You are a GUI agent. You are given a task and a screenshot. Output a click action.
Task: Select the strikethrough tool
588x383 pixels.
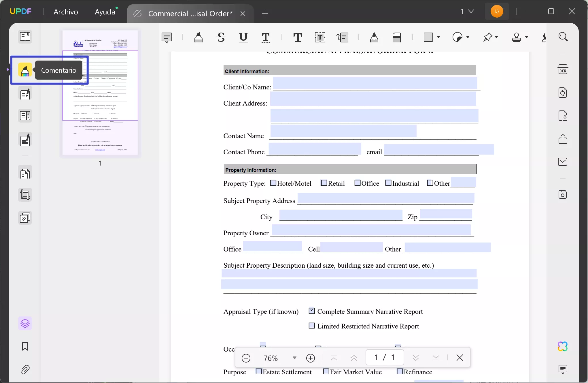coord(221,37)
